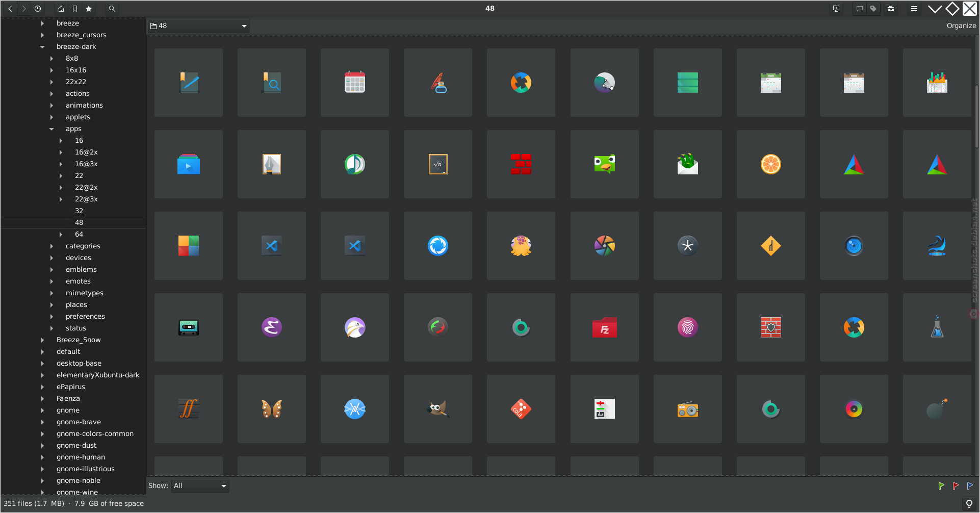This screenshot has width=980, height=513.
Task: Select the red bricks icon thumbnail
Action: coord(521,164)
